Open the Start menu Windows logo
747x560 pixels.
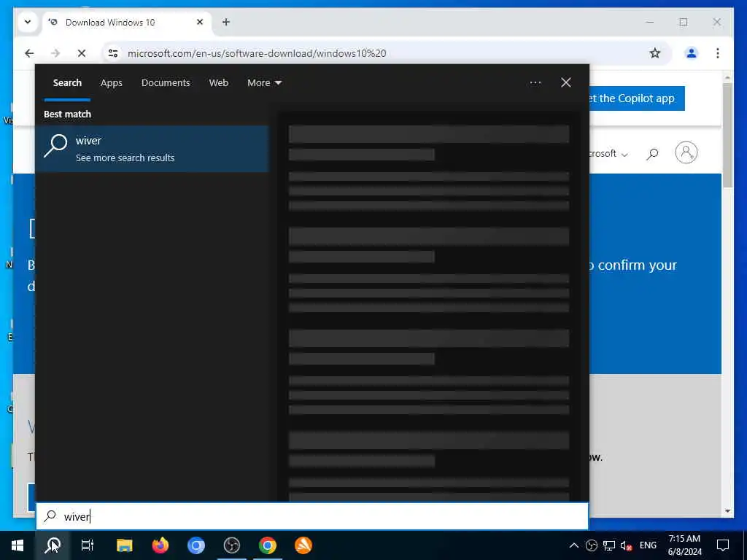[x=18, y=545]
